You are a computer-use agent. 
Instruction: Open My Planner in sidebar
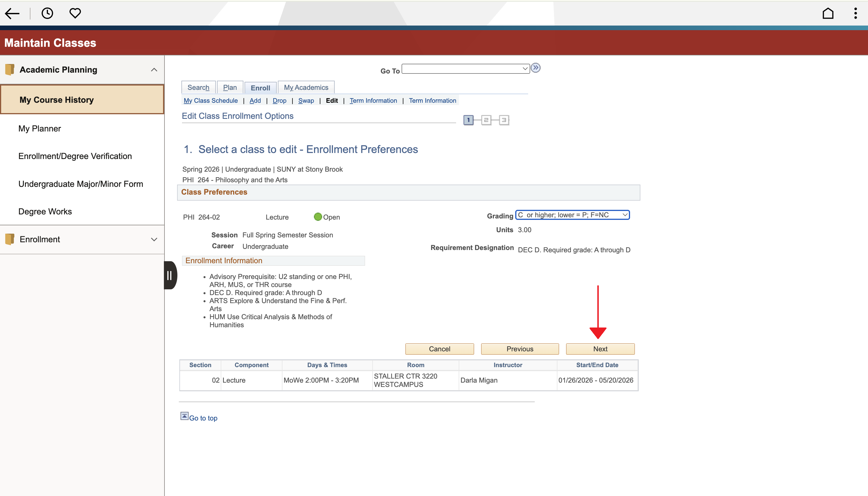(40, 128)
